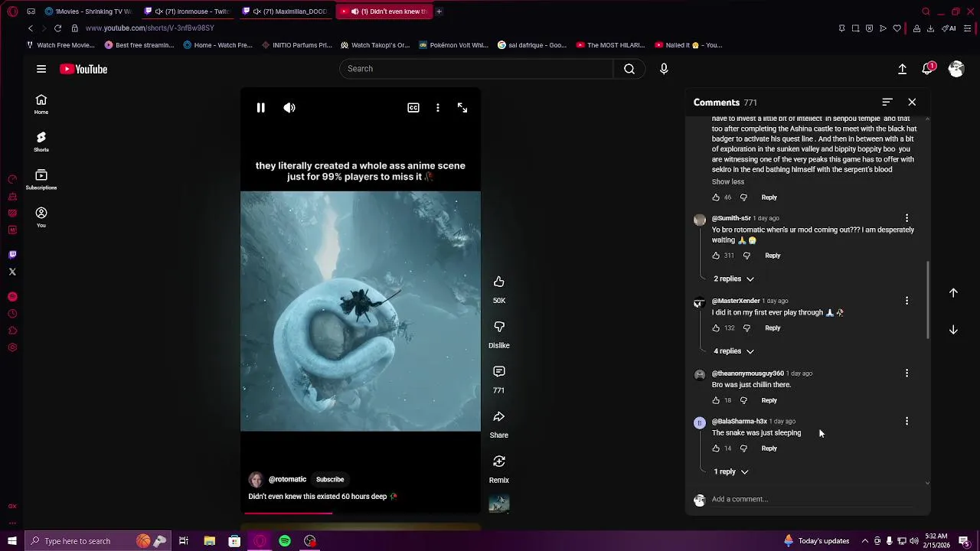This screenshot has height=551, width=980.
Task: Click the Short's red progress bar
Action: click(x=290, y=513)
